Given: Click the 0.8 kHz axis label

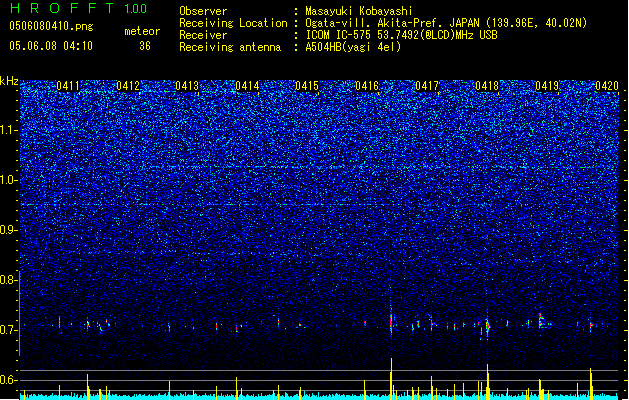Looking at the screenshot, I should (9, 280).
